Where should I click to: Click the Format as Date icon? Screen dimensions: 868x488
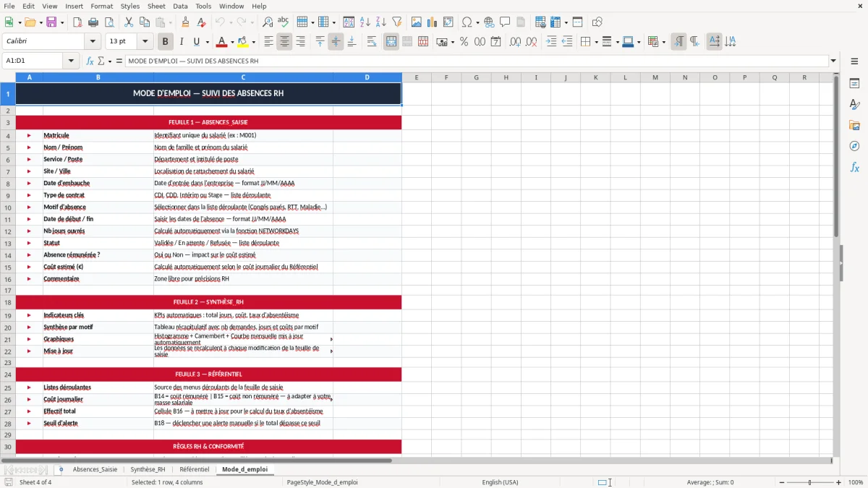click(495, 42)
